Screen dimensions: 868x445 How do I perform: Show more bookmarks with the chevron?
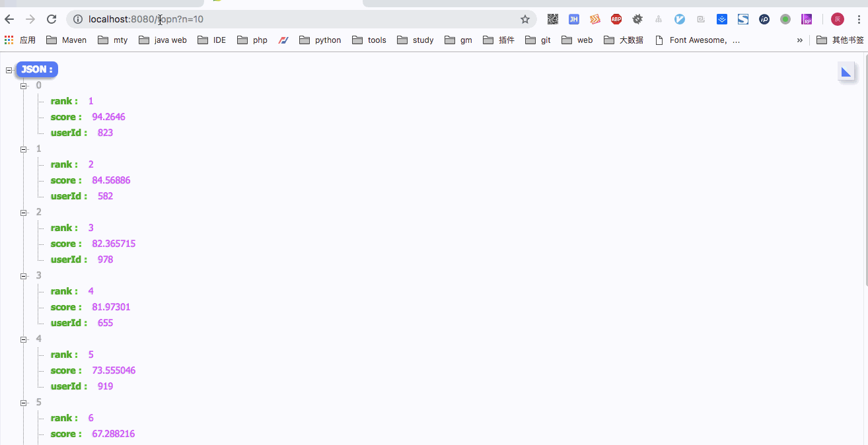(x=799, y=40)
